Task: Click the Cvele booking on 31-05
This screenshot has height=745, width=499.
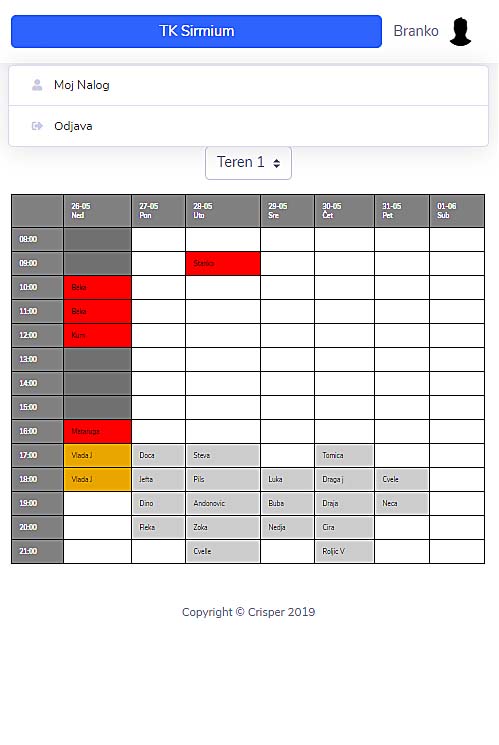Action: (x=402, y=479)
